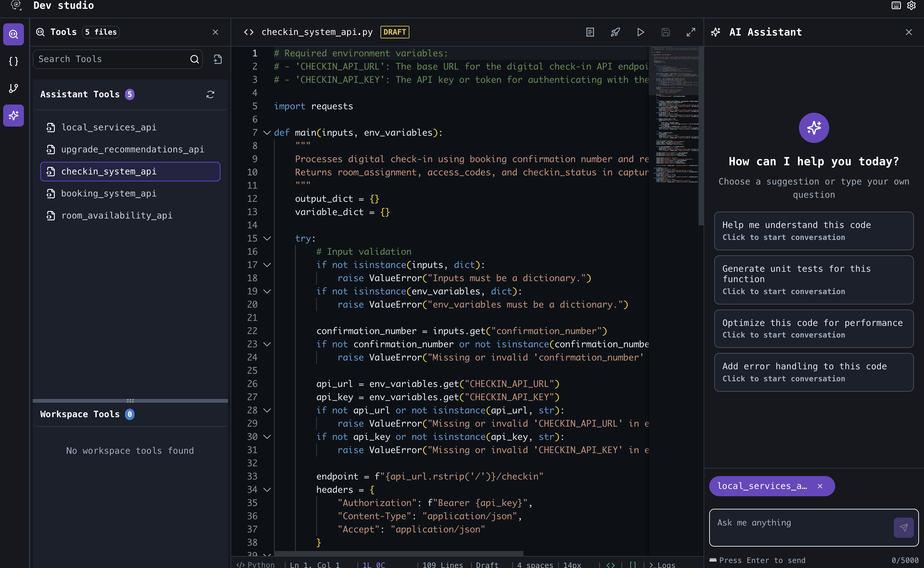
Task: Click the run (play) icon in editor toolbar
Action: (640, 32)
